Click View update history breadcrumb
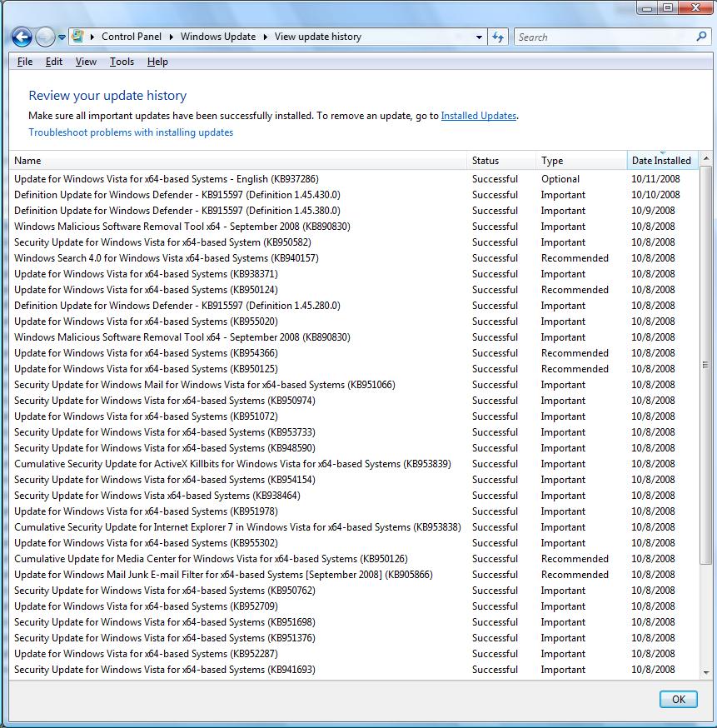Viewport: 717px width, 728px height. coord(318,37)
